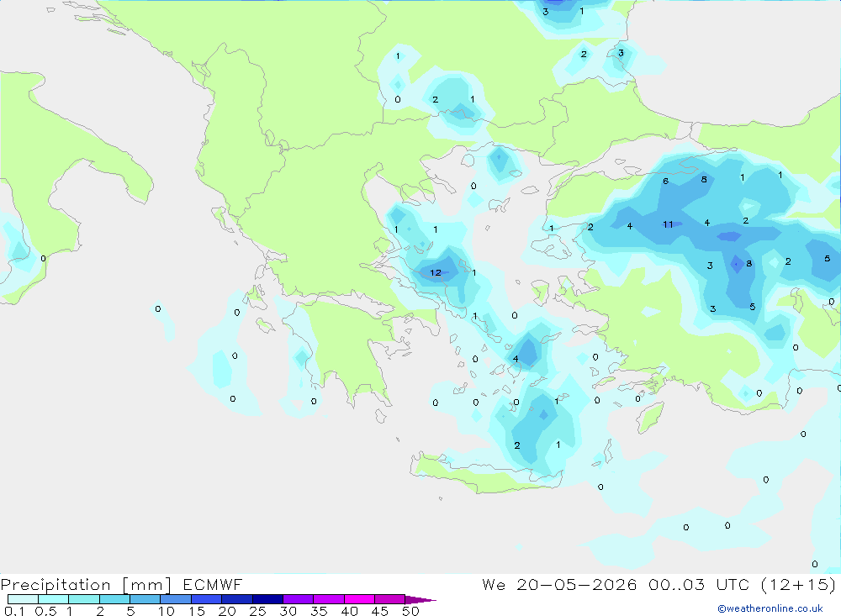Click the '6' precipitation value on map

(x=665, y=182)
